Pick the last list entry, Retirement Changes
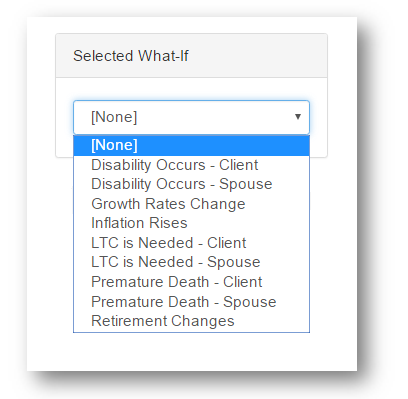This screenshot has width=408, height=399. coord(191,321)
